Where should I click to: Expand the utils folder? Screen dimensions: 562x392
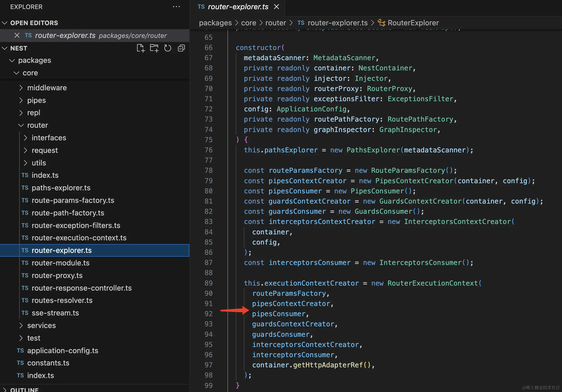pyautogui.click(x=25, y=163)
